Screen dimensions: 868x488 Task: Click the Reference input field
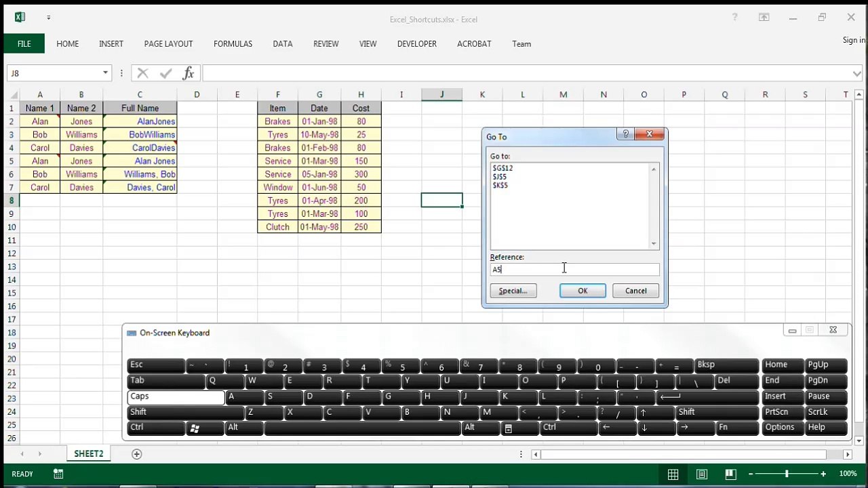(x=574, y=270)
